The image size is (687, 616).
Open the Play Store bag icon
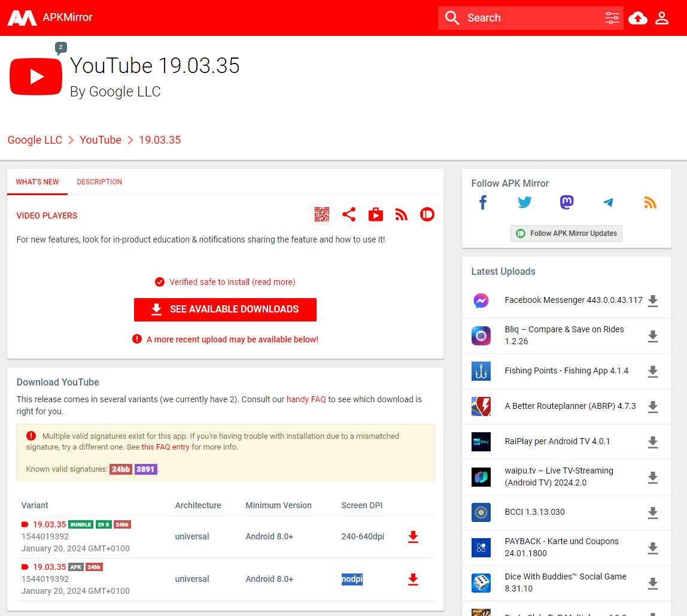pos(375,214)
